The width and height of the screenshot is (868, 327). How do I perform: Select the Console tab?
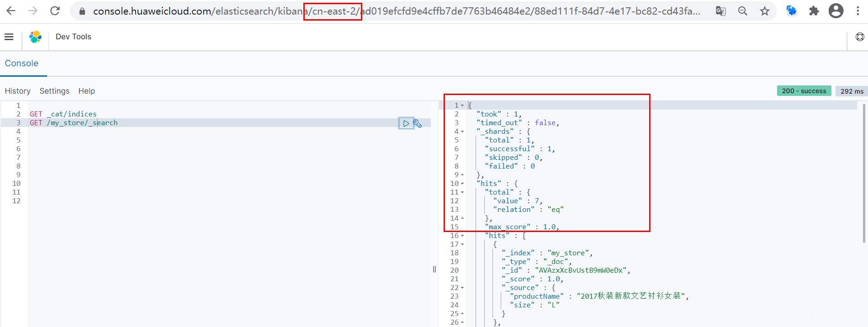(x=21, y=63)
